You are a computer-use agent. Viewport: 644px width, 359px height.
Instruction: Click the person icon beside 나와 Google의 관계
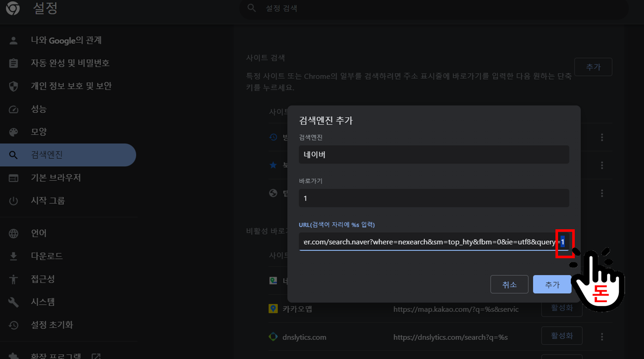14,41
